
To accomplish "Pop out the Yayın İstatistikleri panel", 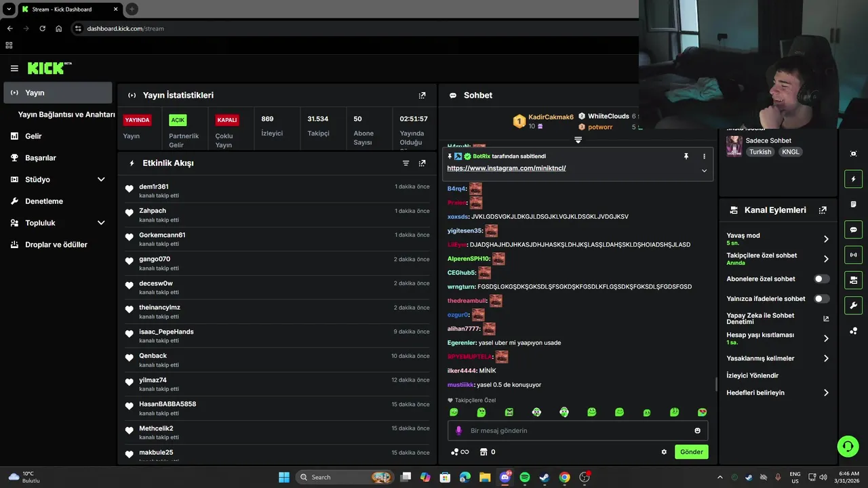I will tap(422, 96).
